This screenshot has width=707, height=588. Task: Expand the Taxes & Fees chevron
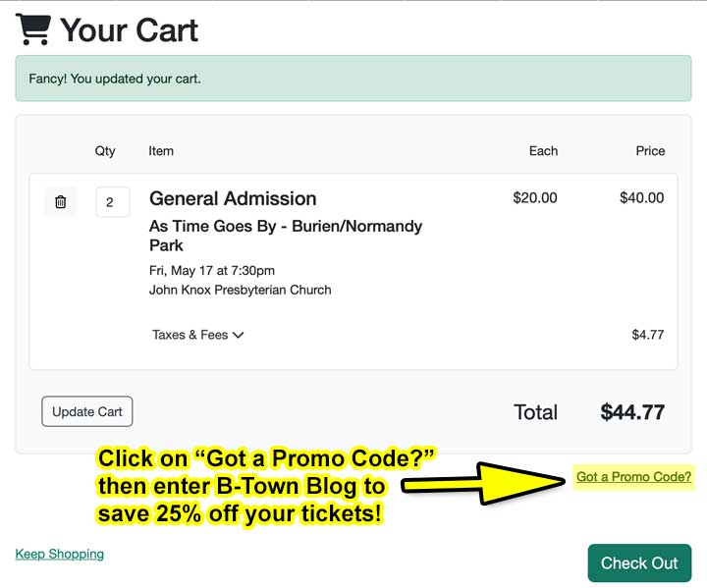point(238,335)
